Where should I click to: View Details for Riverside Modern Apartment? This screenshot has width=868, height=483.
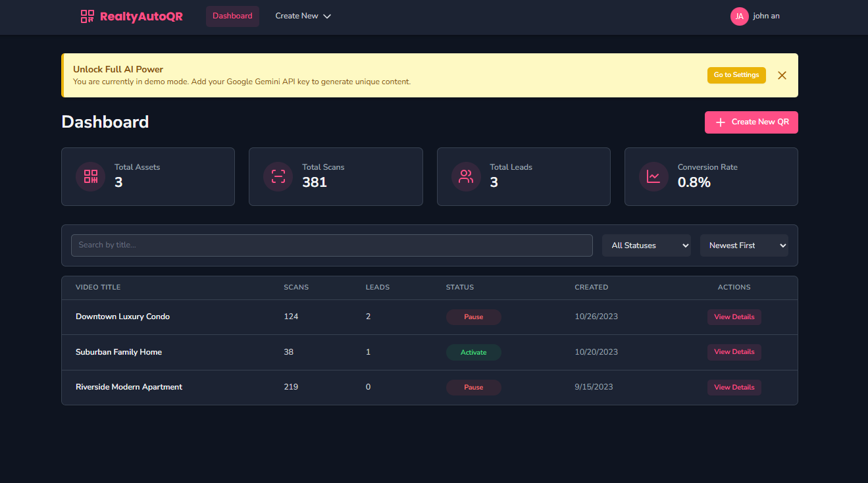pos(734,388)
